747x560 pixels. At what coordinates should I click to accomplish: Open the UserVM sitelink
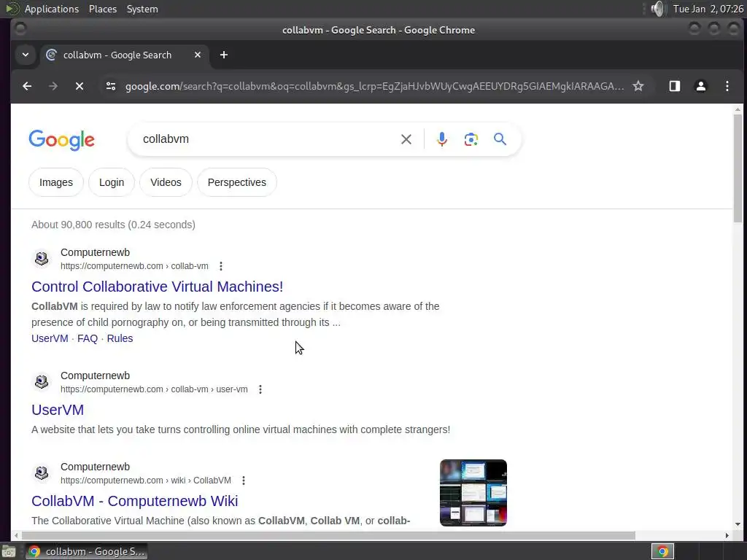coord(50,338)
